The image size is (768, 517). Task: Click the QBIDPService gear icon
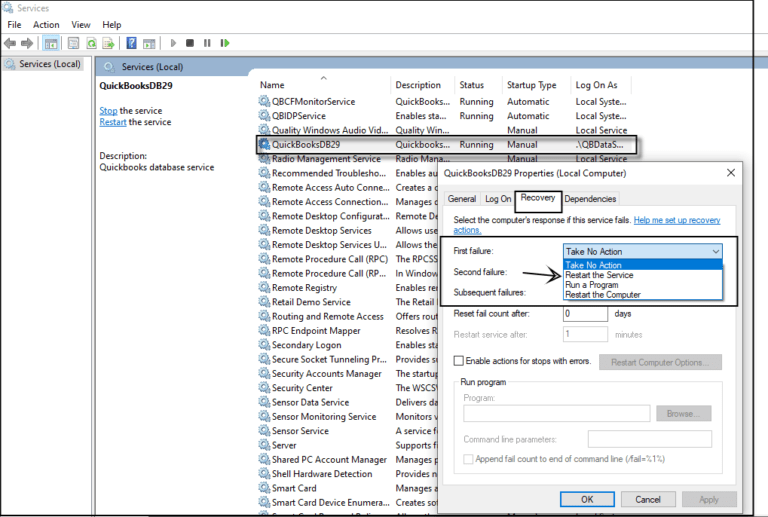pyautogui.click(x=264, y=116)
